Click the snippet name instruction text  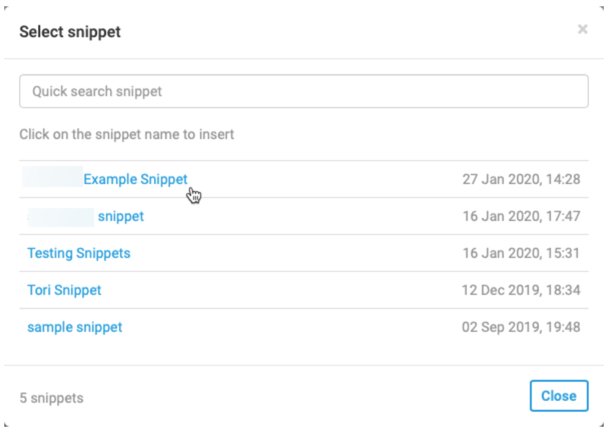127,133
